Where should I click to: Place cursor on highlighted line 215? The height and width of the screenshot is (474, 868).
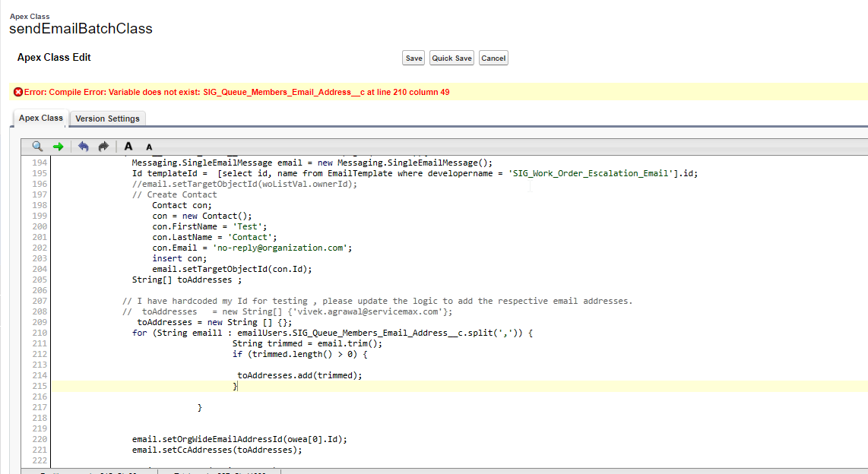tap(380, 386)
